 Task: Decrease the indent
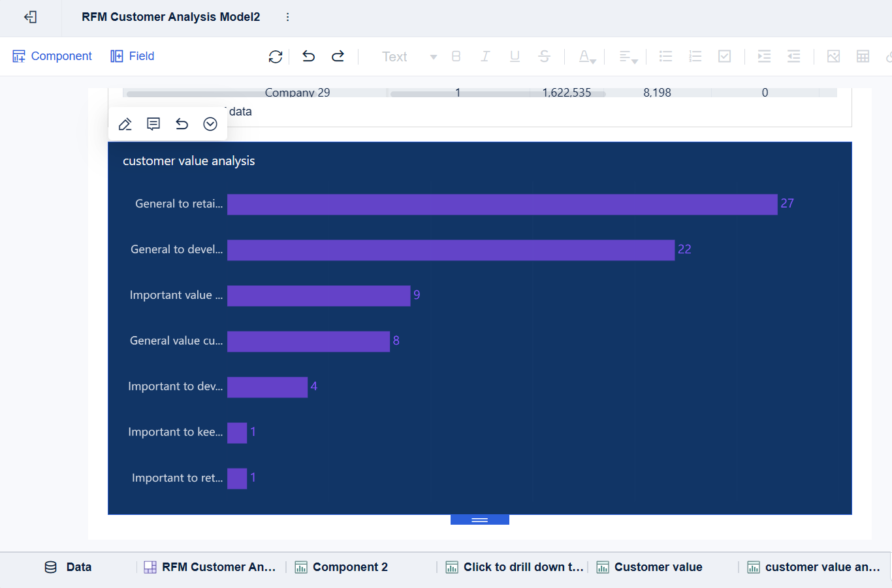coord(793,56)
